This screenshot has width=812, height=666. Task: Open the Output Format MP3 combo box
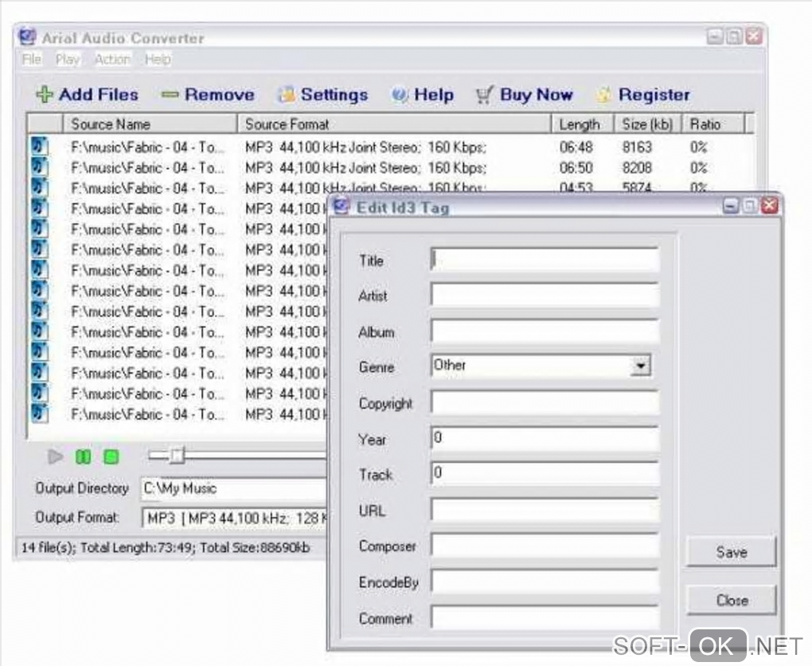(x=234, y=517)
